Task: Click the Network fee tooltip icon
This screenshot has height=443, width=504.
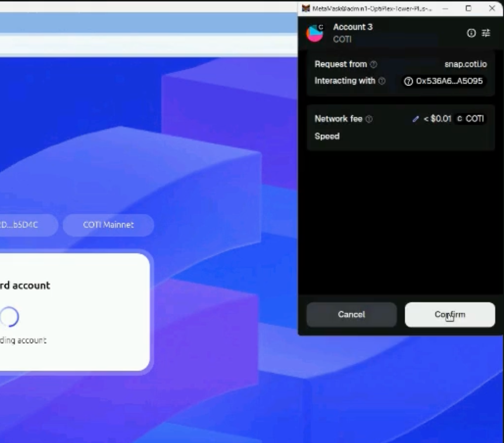Action: coord(369,119)
